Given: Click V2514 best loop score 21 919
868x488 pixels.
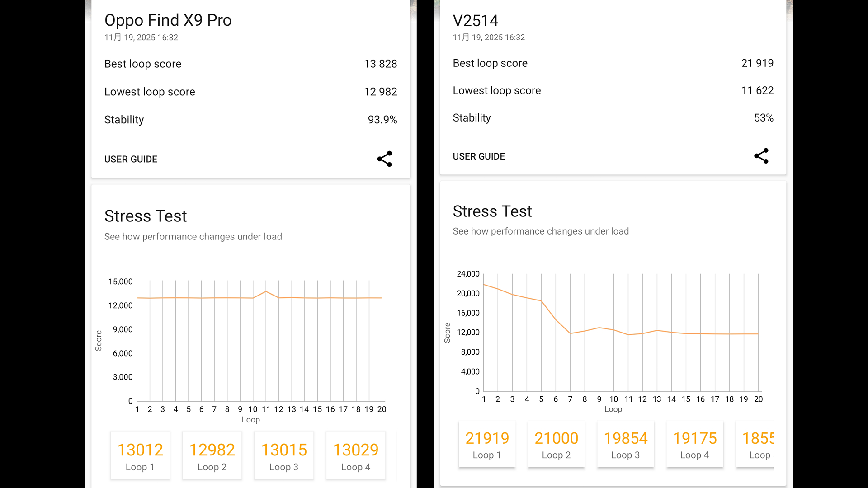Looking at the screenshot, I should coord(757,63).
